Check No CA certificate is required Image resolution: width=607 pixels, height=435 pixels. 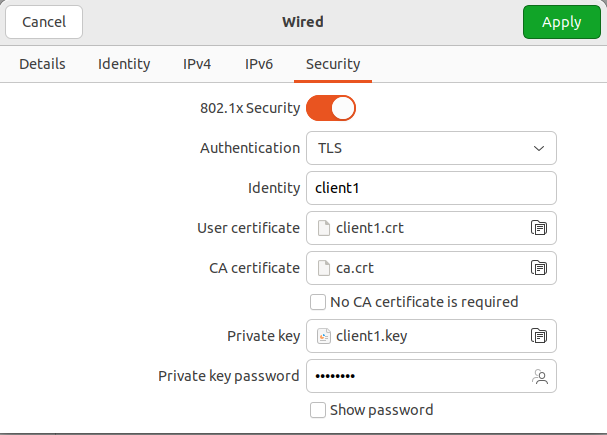[x=318, y=302]
